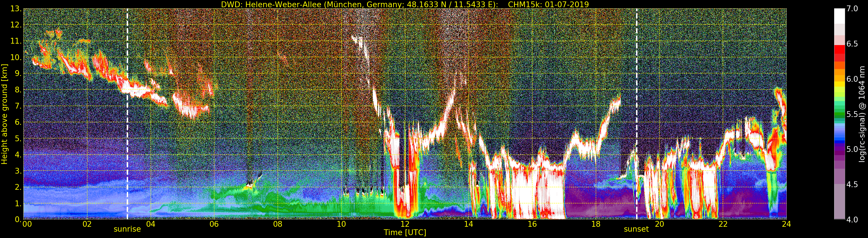
Task: Click the y-axis tick label '6.'
Action: tap(18, 122)
